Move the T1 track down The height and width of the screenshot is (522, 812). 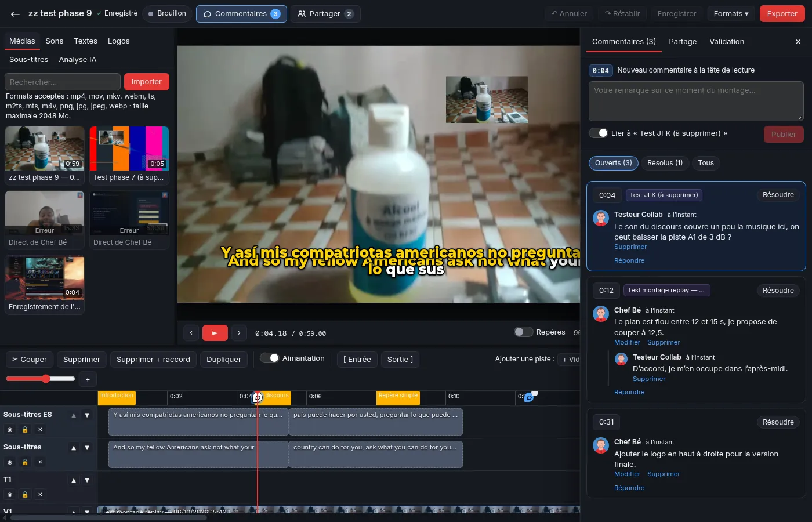[87, 480]
